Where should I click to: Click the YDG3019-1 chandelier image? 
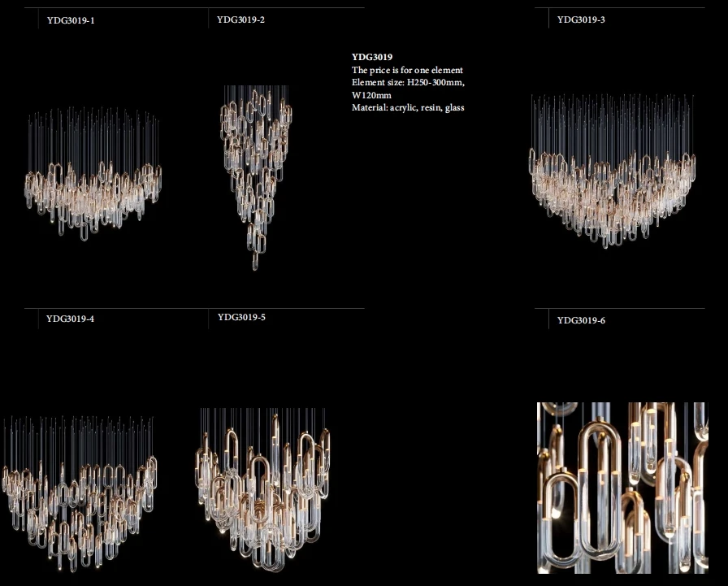coord(93,174)
